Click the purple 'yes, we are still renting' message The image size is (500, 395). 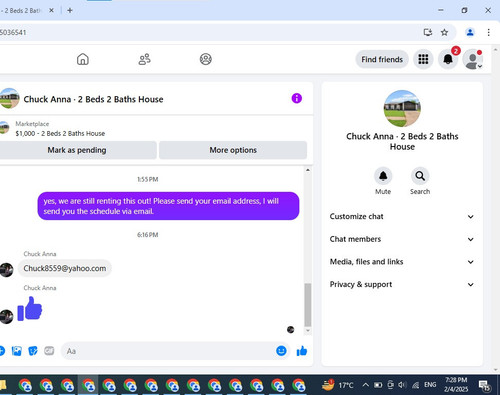pyautogui.click(x=168, y=206)
